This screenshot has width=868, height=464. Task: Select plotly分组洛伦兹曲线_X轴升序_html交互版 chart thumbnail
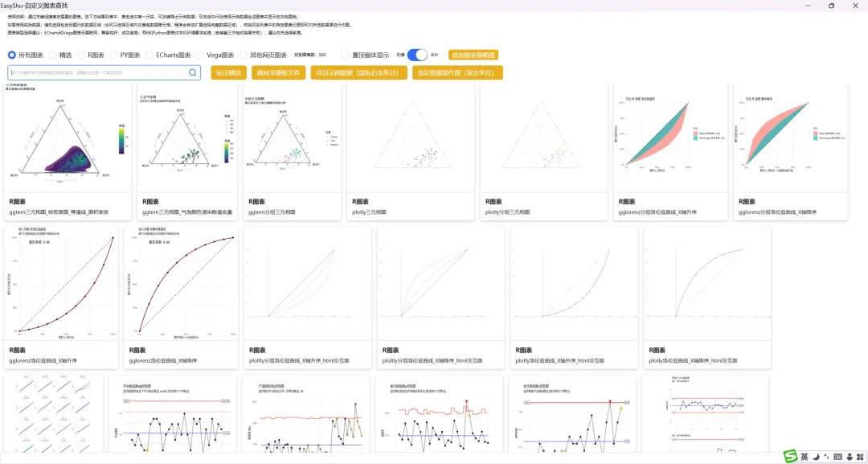pos(307,284)
